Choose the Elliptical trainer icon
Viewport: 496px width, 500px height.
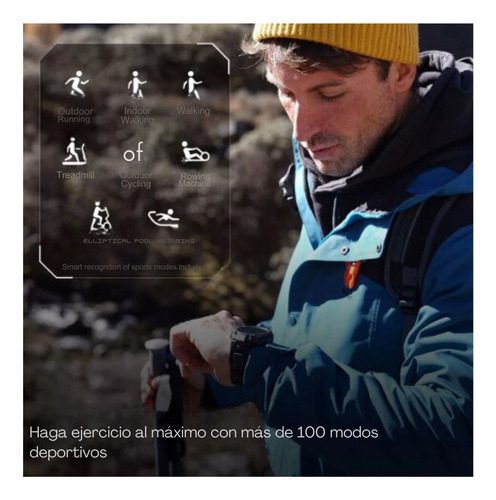pos(100,217)
